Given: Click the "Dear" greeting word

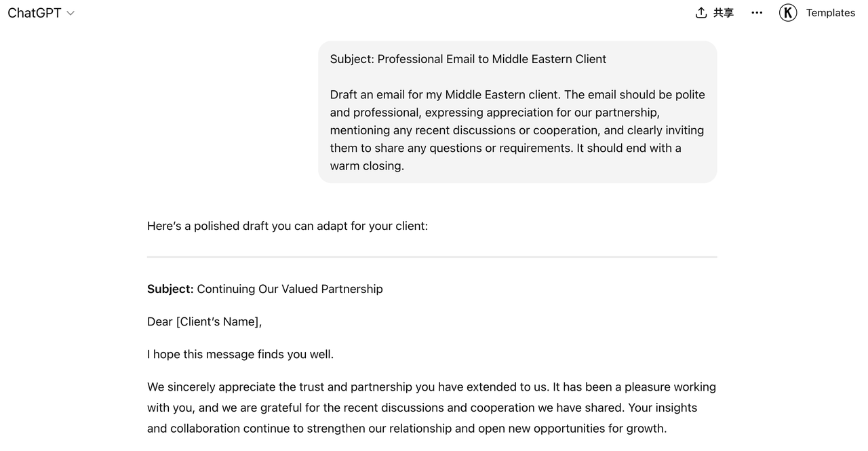Looking at the screenshot, I should pos(159,321).
